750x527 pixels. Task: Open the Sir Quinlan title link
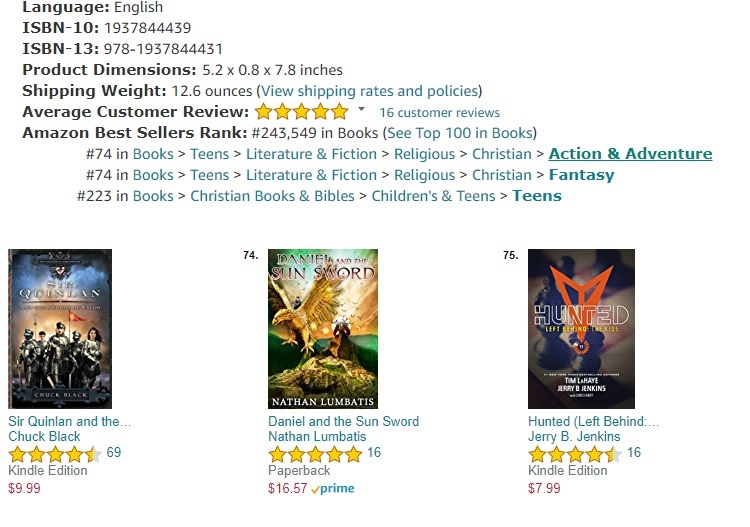[70, 421]
